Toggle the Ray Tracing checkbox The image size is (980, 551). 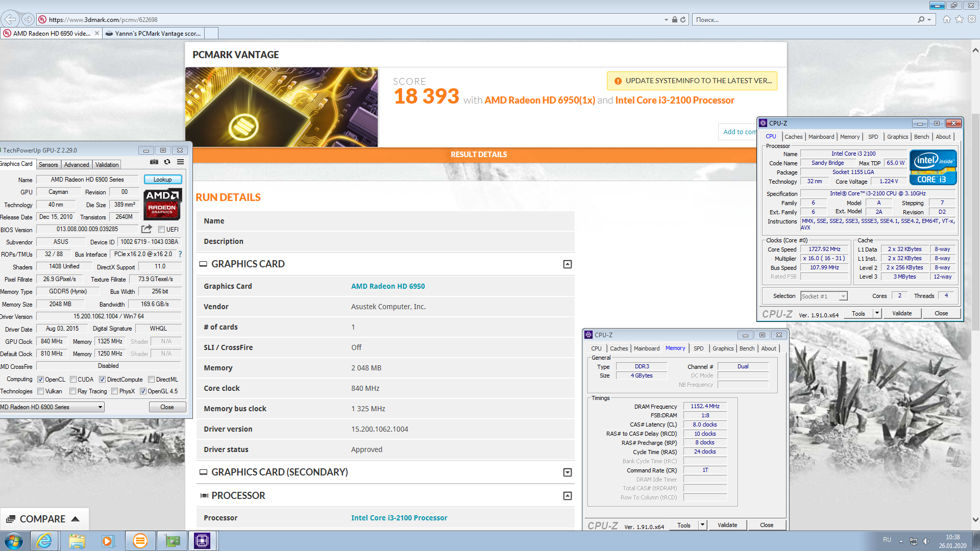[73, 391]
